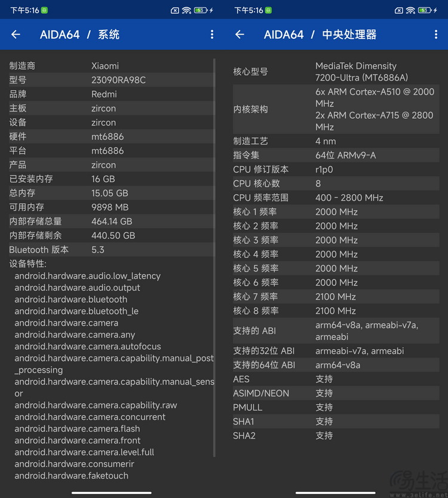Select manufacturer value Xiaomi
Screen dimensions: 448x498
[105, 66]
